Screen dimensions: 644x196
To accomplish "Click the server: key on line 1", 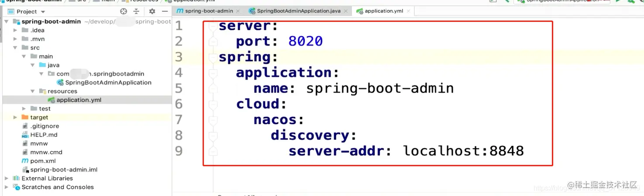I will (248, 26).
